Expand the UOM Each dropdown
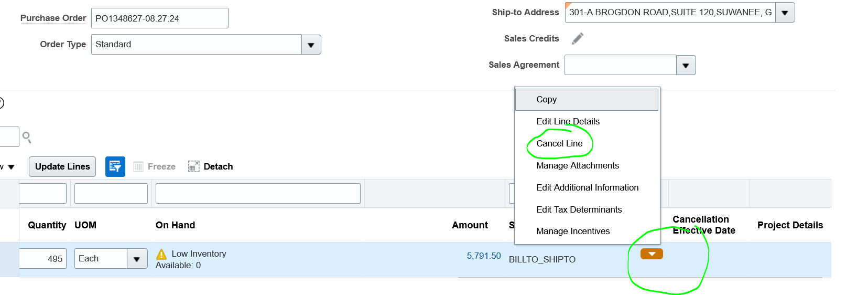 coord(137,259)
